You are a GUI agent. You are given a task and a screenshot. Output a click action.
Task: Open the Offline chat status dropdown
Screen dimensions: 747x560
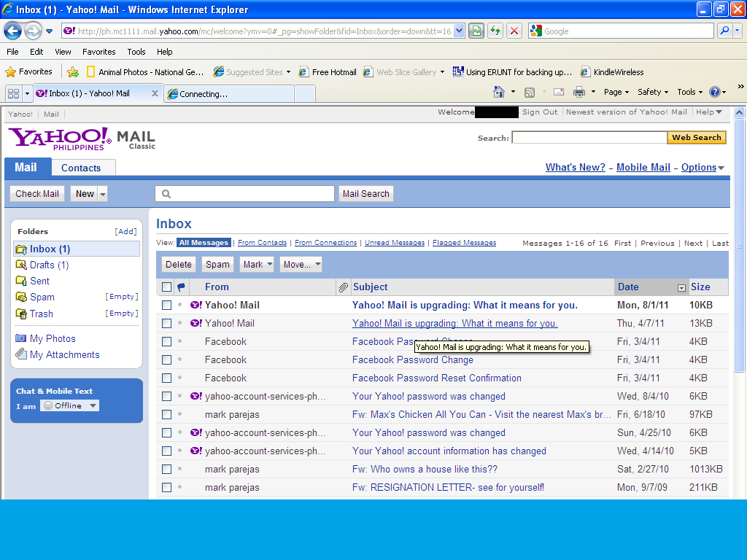(x=70, y=405)
